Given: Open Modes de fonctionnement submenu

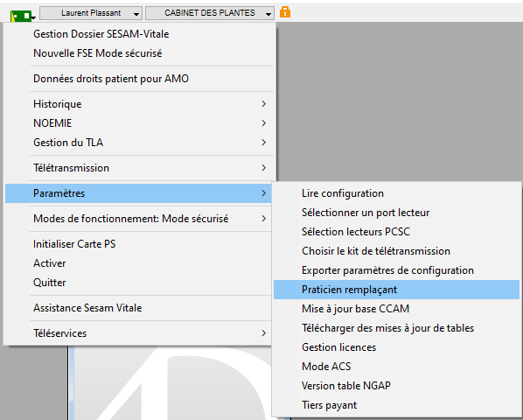Looking at the screenshot, I should (x=140, y=219).
